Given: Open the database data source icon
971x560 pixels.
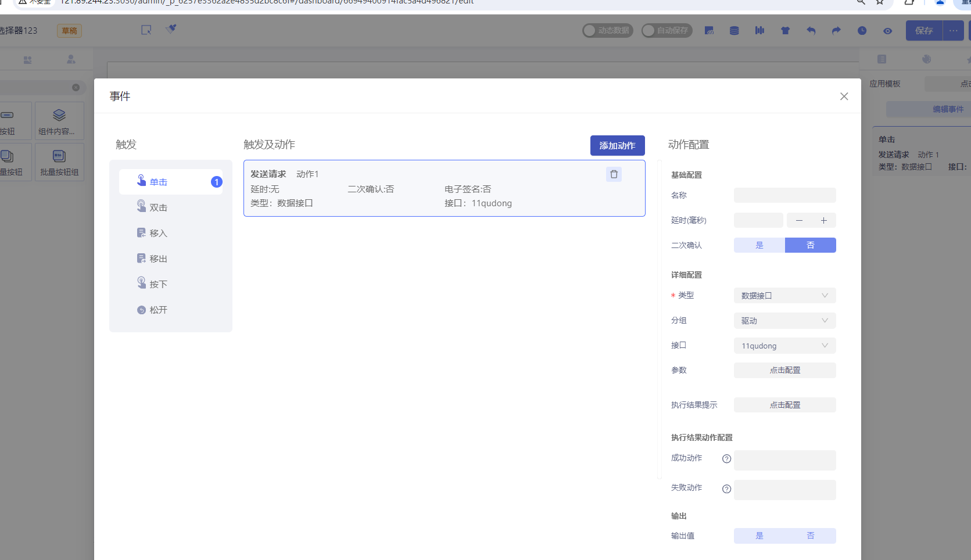Looking at the screenshot, I should [734, 31].
